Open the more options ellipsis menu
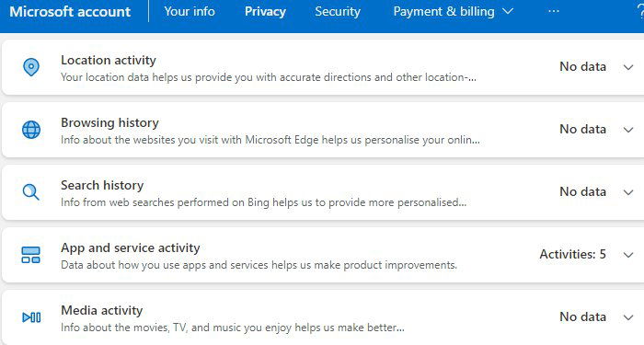 tap(554, 11)
